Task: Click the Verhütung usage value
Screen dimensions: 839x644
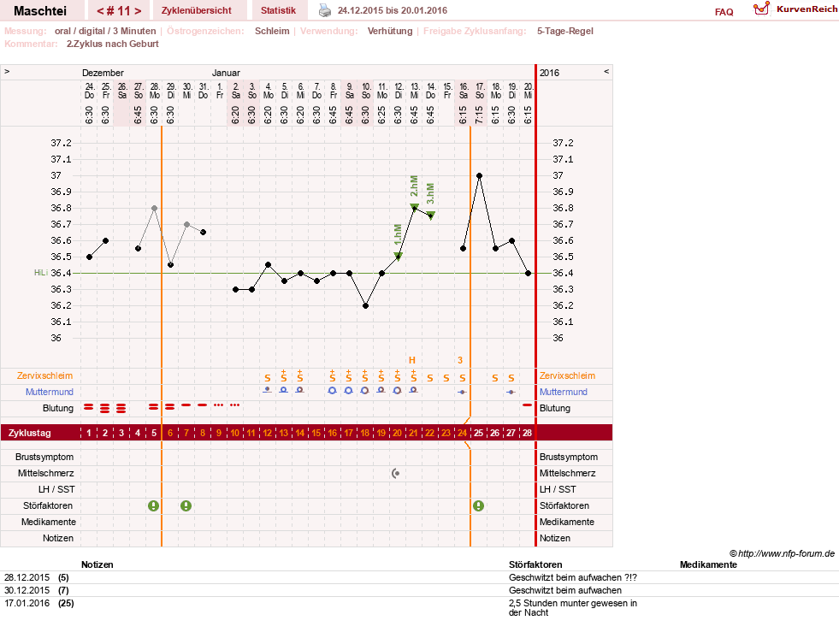Action: 390,31
